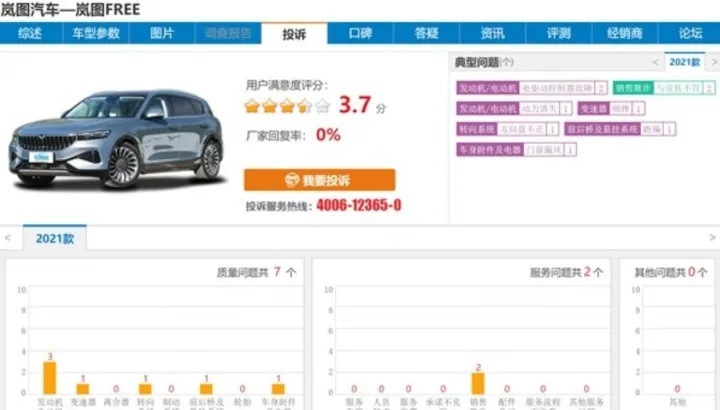
Task: Click 服务问题共 2 个 chart heading
Action: (x=567, y=272)
